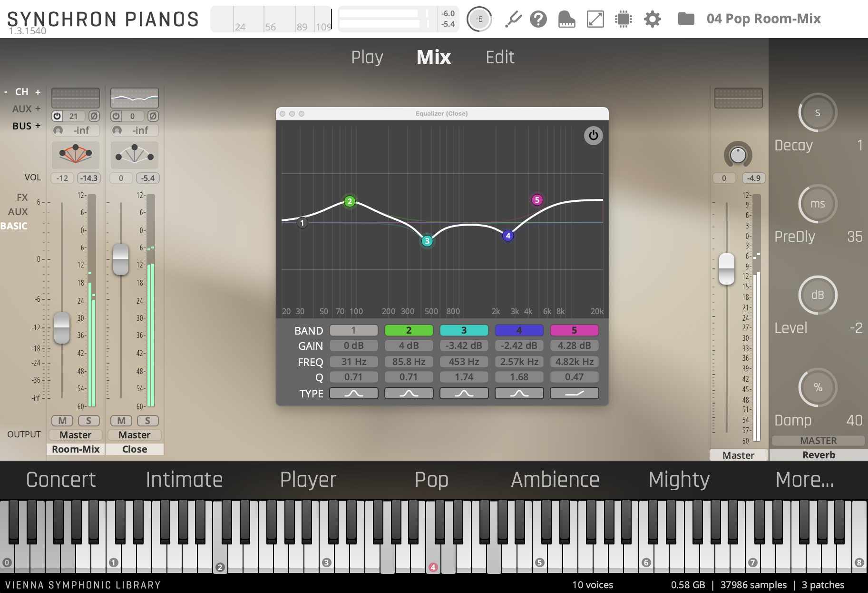
Task: Click the band 3 GAIN value field
Action: pyautogui.click(x=464, y=346)
